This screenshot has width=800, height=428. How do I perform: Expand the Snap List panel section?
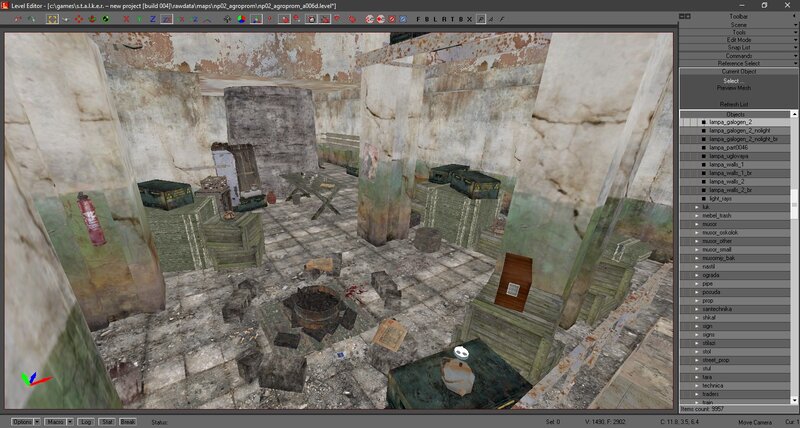click(738, 48)
